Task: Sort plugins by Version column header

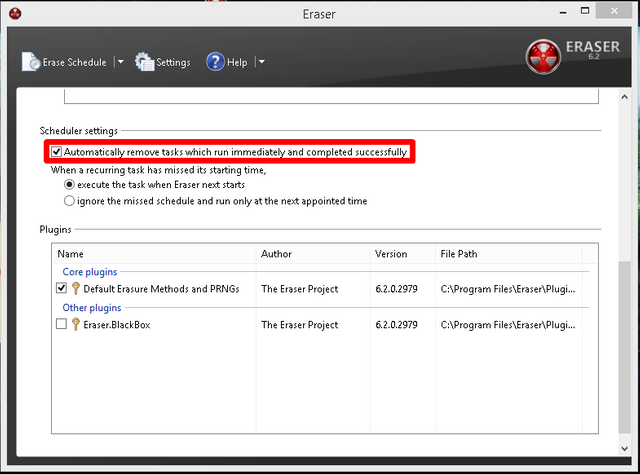Action: (x=403, y=254)
